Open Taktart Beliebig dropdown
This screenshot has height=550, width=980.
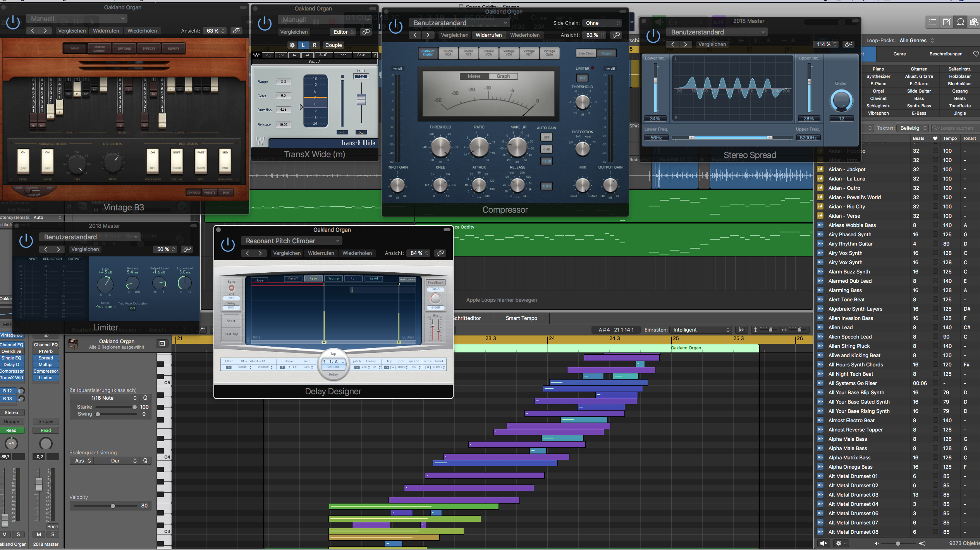click(913, 128)
